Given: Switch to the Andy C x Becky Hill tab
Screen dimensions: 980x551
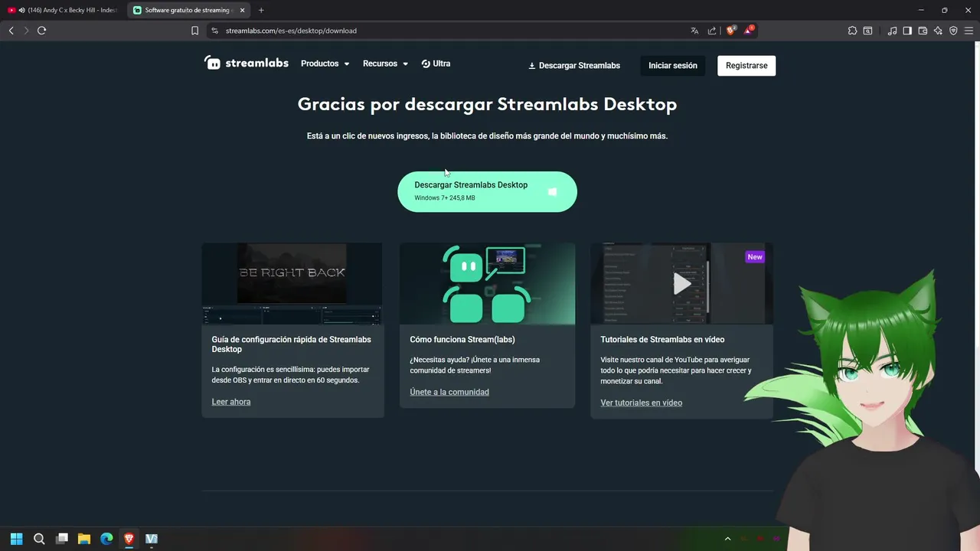Looking at the screenshot, I should (63, 10).
